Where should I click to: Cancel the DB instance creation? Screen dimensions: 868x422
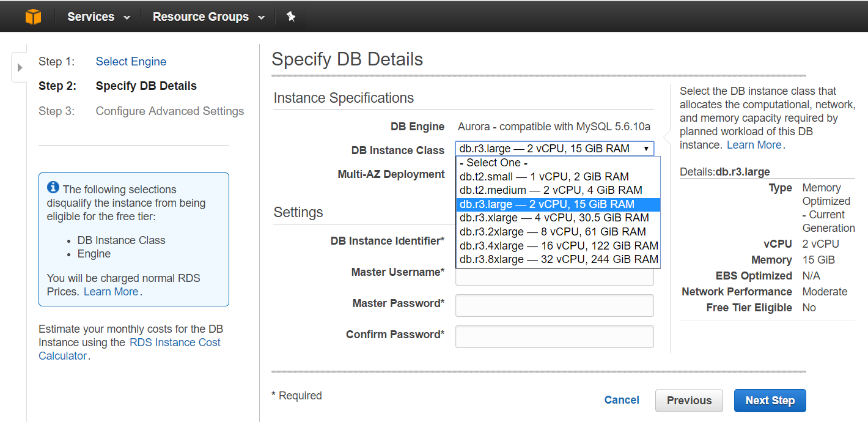pos(622,400)
